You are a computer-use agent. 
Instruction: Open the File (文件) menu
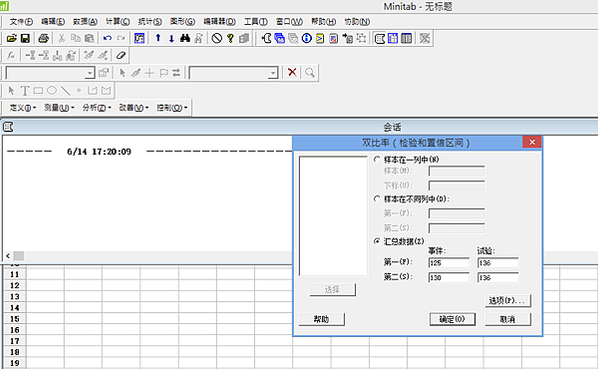coord(21,22)
